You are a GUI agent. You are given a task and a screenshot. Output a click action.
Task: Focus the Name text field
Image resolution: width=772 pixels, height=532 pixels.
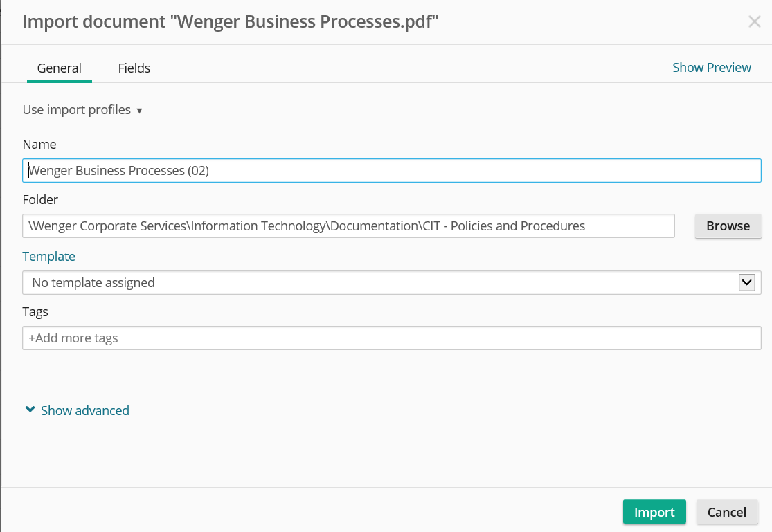coord(391,171)
